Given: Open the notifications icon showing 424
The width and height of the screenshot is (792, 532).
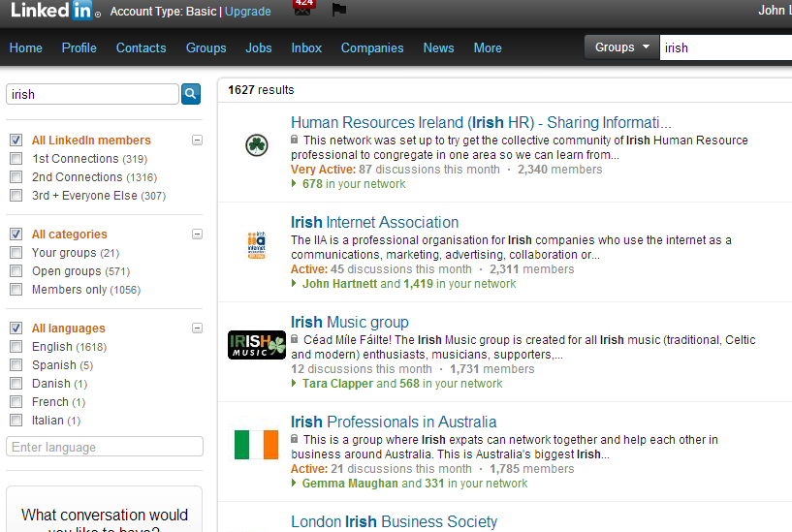Looking at the screenshot, I should (302, 8).
